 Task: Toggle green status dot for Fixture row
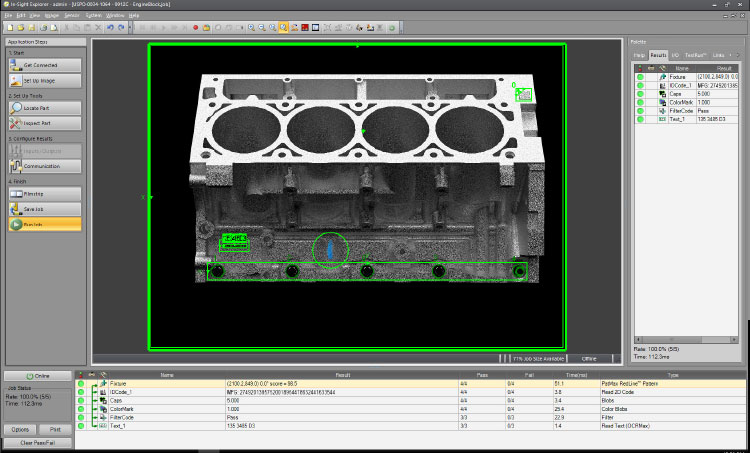[81, 383]
